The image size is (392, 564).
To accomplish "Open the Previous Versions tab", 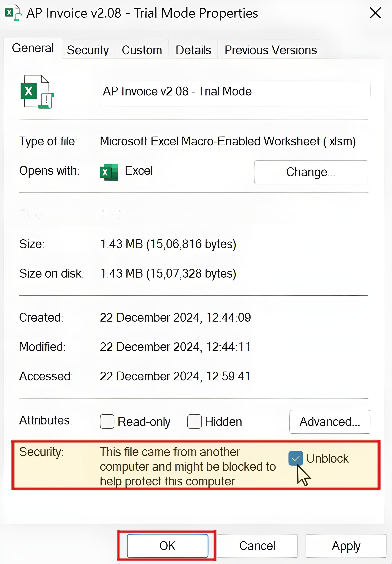I will click(x=270, y=50).
